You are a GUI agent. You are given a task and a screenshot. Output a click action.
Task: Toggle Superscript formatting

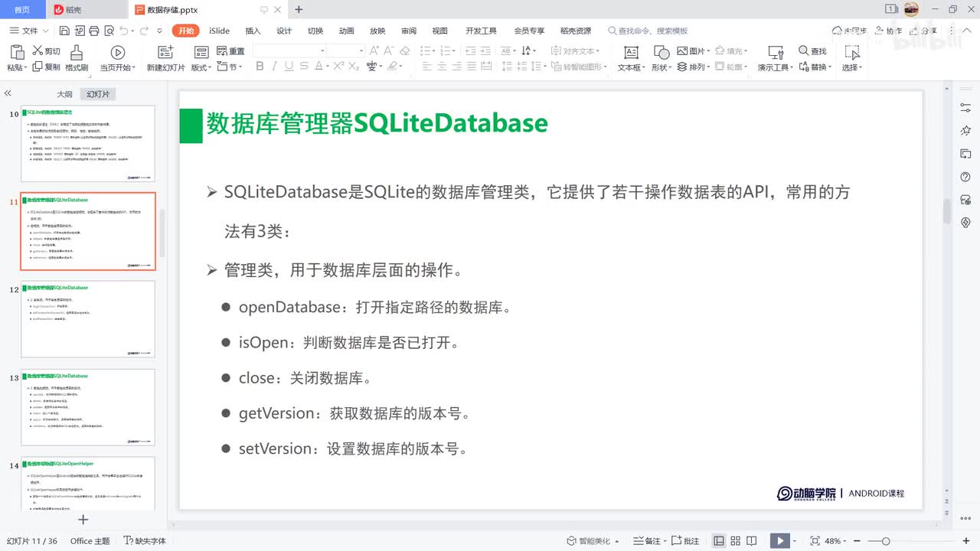(x=338, y=67)
